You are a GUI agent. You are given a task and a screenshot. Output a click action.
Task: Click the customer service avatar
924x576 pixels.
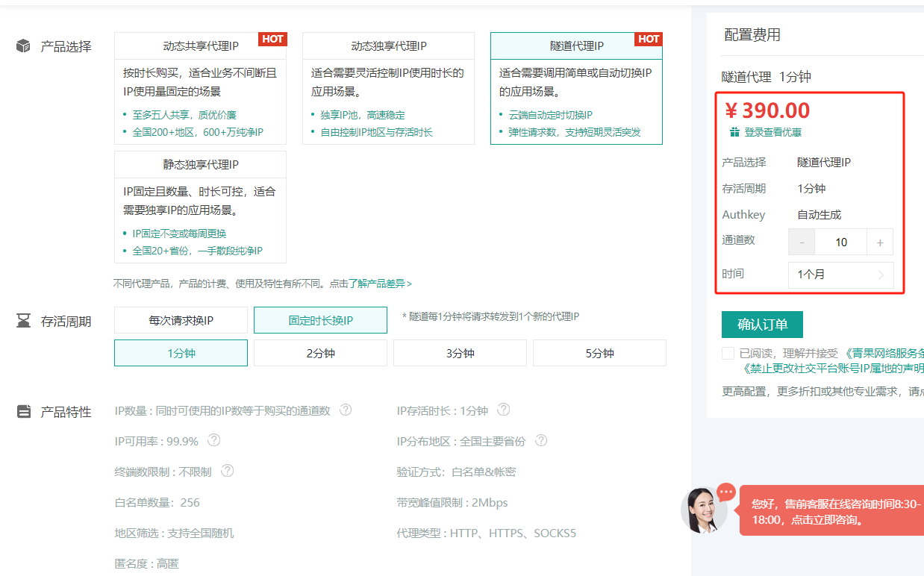pyautogui.click(x=703, y=510)
